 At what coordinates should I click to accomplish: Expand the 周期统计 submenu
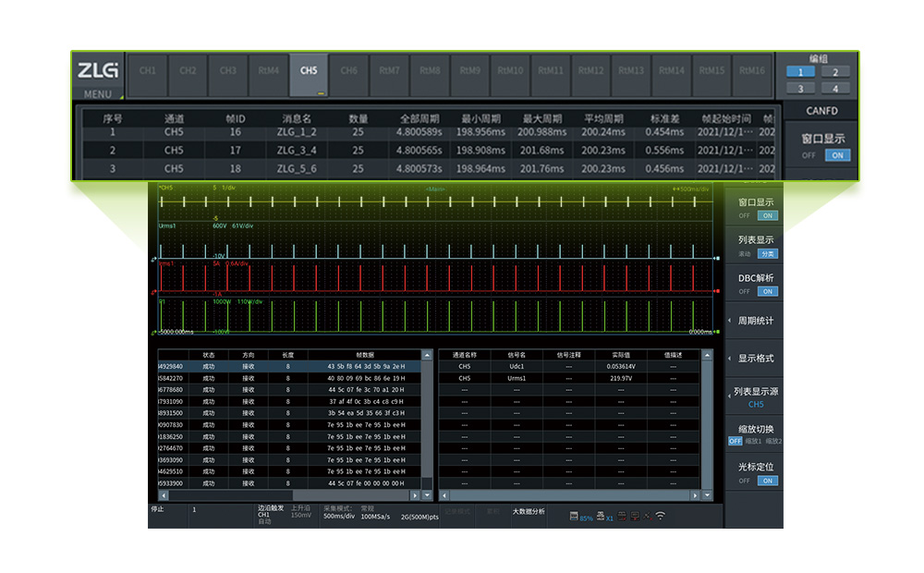pyautogui.click(x=754, y=321)
